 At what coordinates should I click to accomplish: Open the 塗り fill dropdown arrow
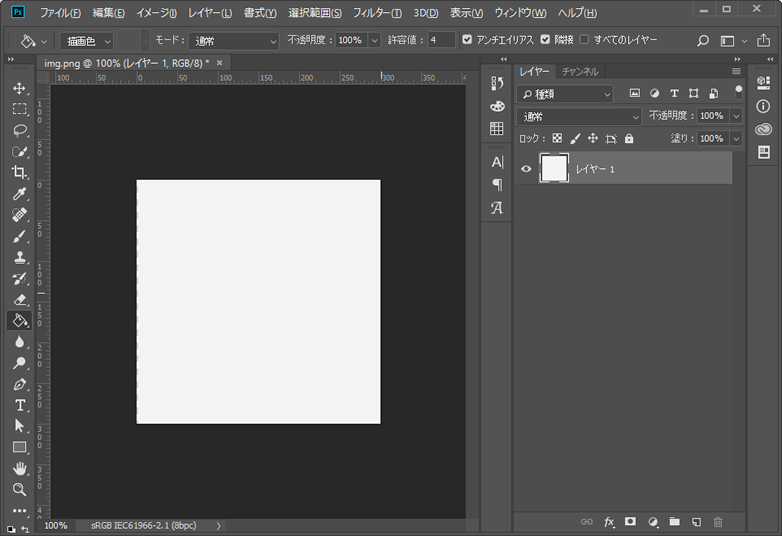[x=736, y=139]
